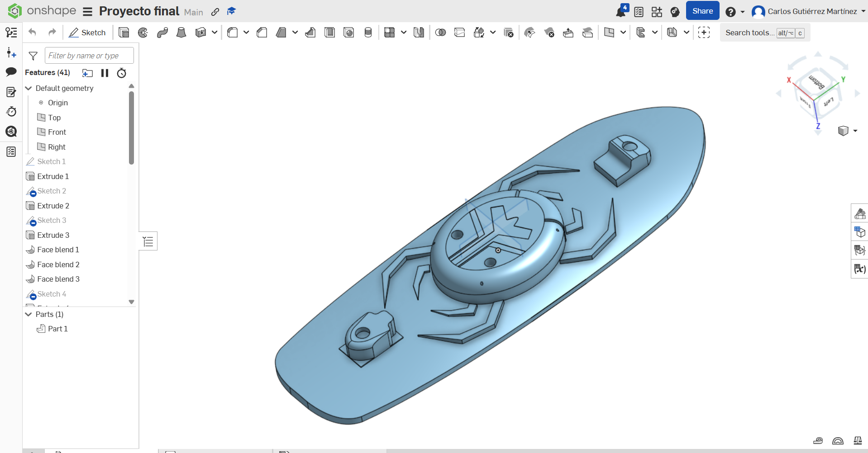This screenshot has height=453, width=868.
Task: Select the Hole tool
Action: [x=348, y=33]
